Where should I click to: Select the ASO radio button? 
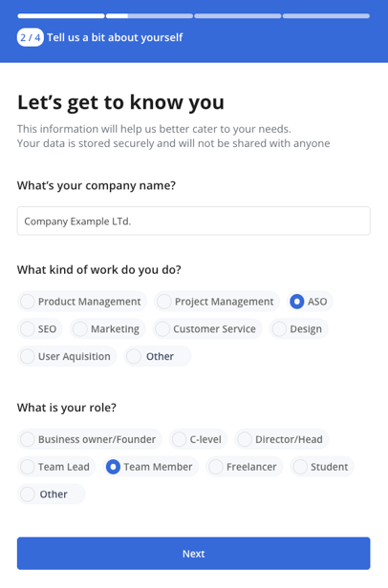tap(311, 302)
